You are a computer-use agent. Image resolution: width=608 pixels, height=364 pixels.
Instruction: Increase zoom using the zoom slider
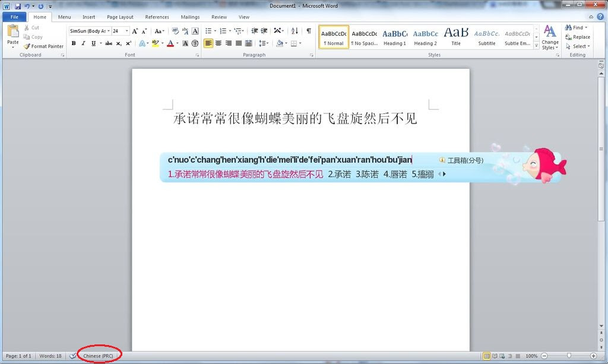coord(594,356)
